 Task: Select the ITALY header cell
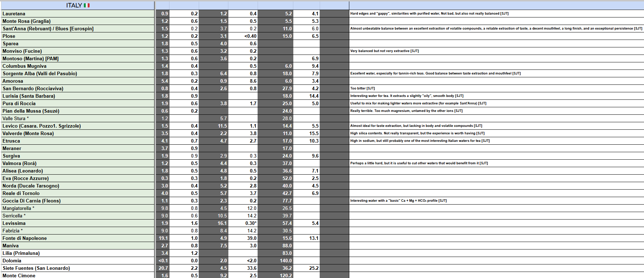click(77, 5)
